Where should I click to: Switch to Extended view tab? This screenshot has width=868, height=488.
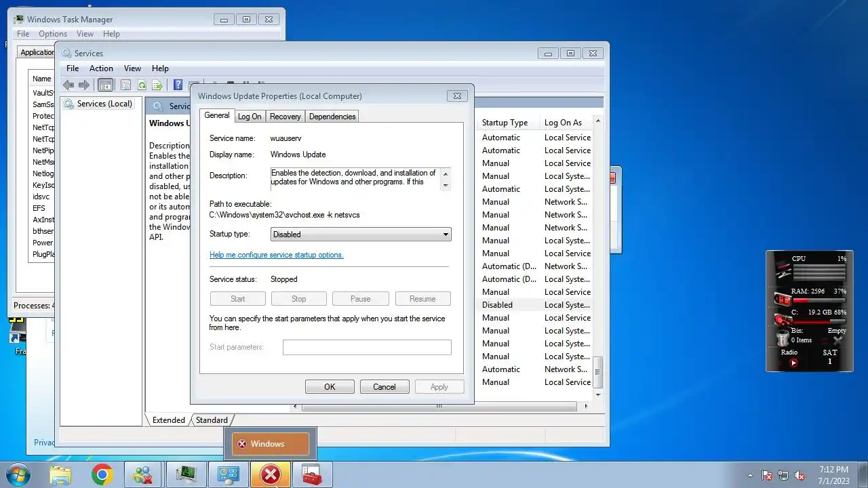tap(169, 420)
